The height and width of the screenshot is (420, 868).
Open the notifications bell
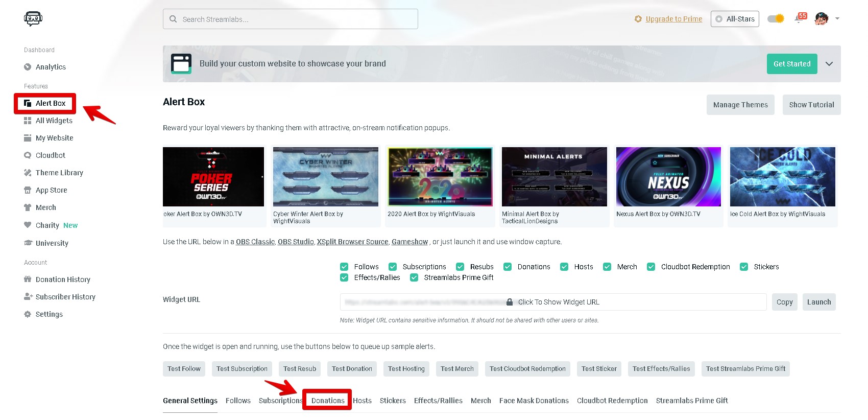point(799,18)
